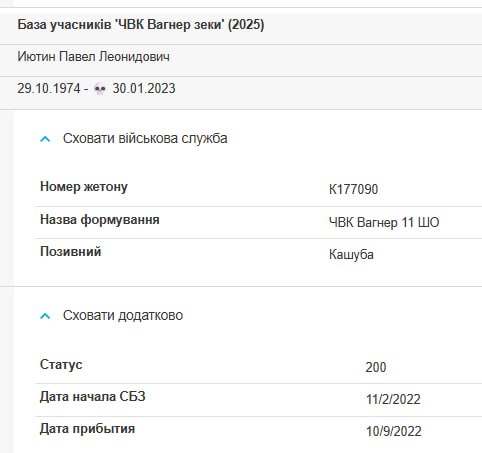Click the birth date 29.10.1974
Screen dimensions: 482x453
click(49, 89)
